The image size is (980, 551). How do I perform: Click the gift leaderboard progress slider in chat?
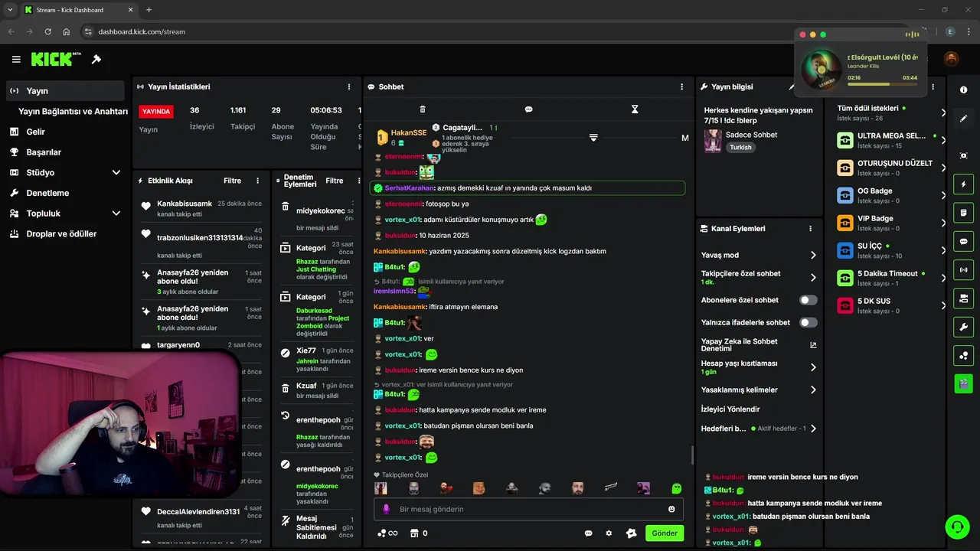coord(593,138)
